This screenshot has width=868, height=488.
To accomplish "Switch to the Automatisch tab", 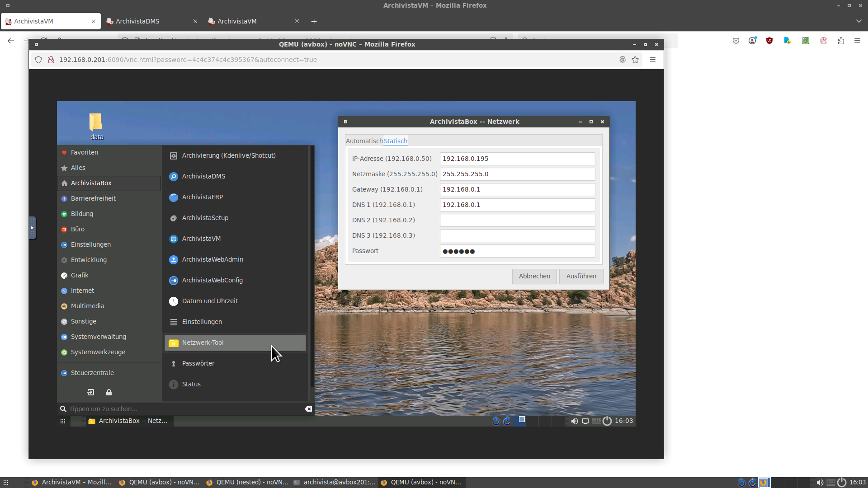I will click(x=364, y=141).
